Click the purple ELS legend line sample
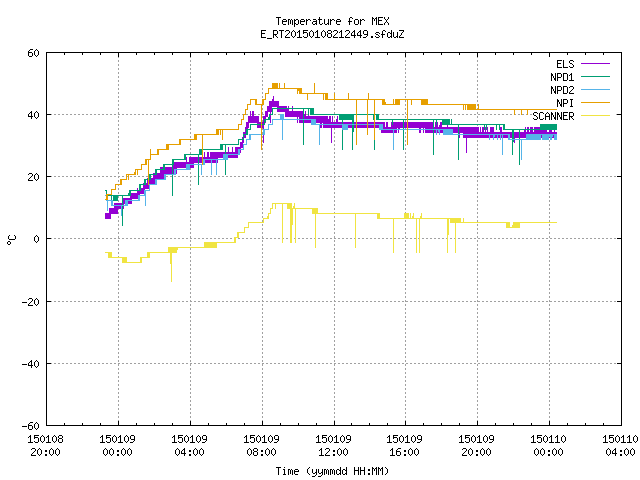This screenshot has height=480, width=640. (x=595, y=64)
